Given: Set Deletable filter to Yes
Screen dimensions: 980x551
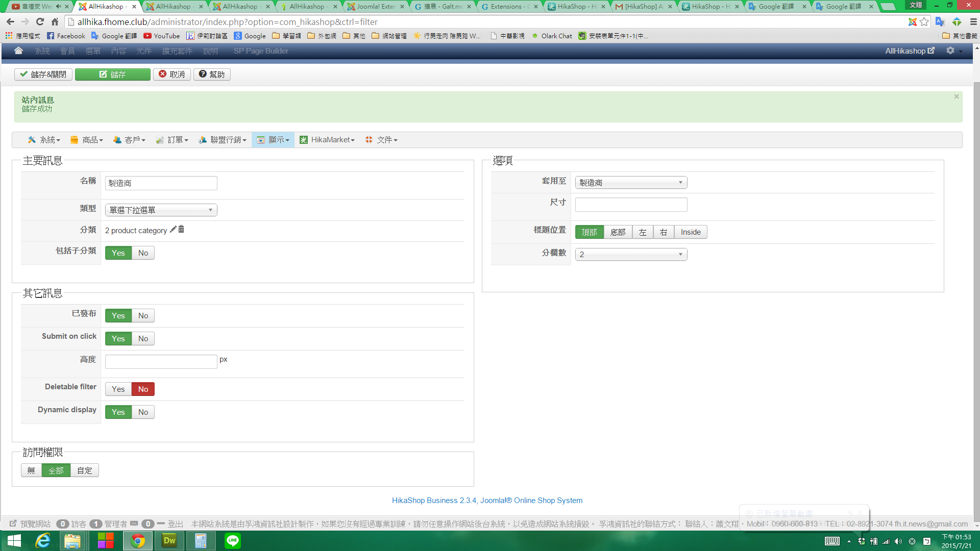Looking at the screenshot, I should tap(118, 389).
